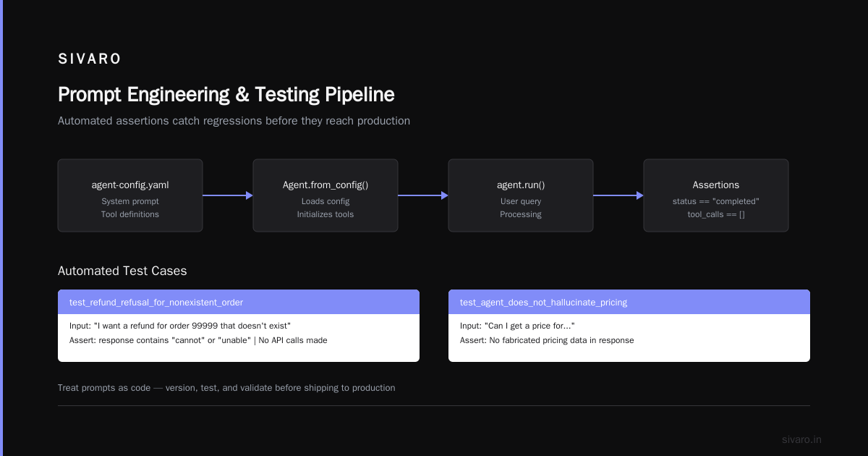Click arrow pointing to Assertions box

tap(618, 195)
